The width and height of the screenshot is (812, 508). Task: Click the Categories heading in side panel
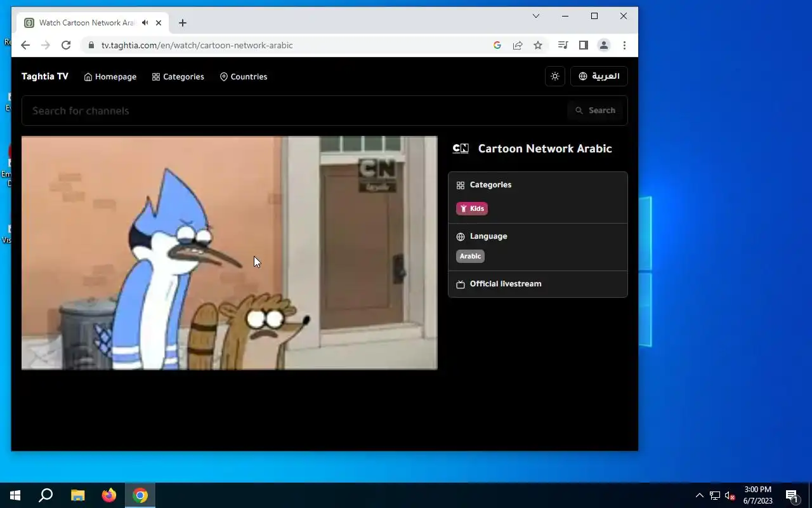click(490, 185)
